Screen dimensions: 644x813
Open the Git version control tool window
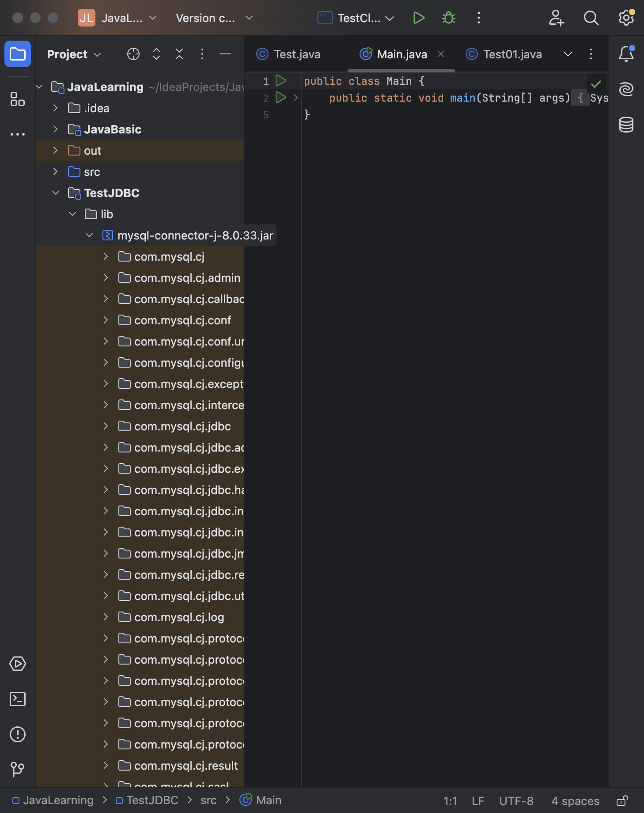point(18,769)
